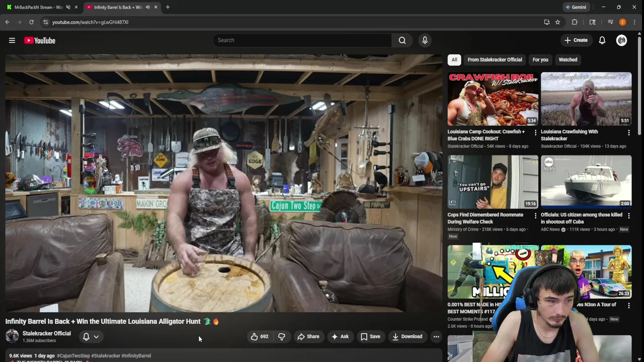The height and width of the screenshot is (362, 644).
Task: Open a new browser tab with plus
Action: [168, 7]
